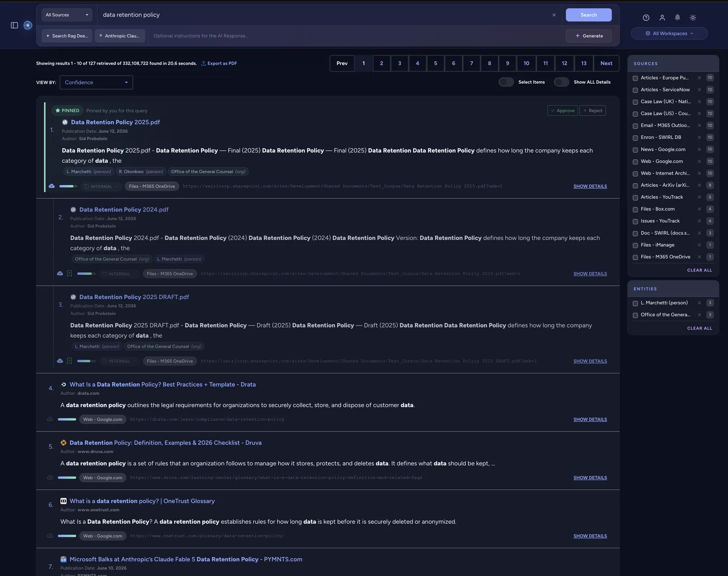This screenshot has width=728, height=576.
Task: Check the Web - Google.com source checkbox
Action: [x=635, y=162]
